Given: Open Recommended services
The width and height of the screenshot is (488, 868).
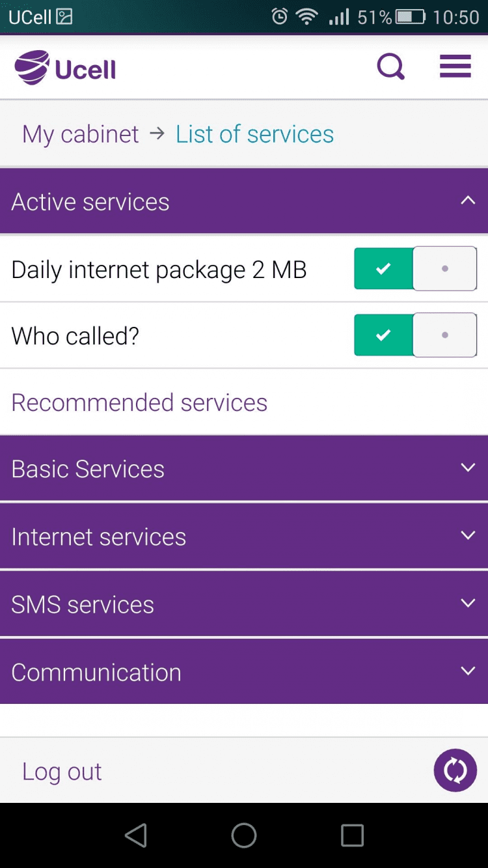Looking at the screenshot, I should point(139,402).
